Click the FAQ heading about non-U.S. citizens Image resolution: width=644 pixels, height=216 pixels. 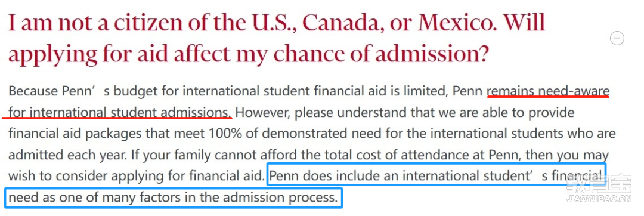click(277, 39)
